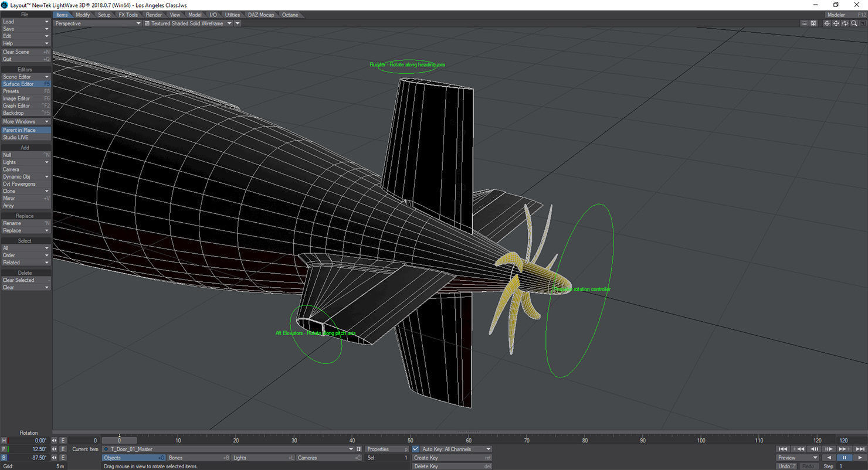Click the viewport move (pan) icon

836,23
